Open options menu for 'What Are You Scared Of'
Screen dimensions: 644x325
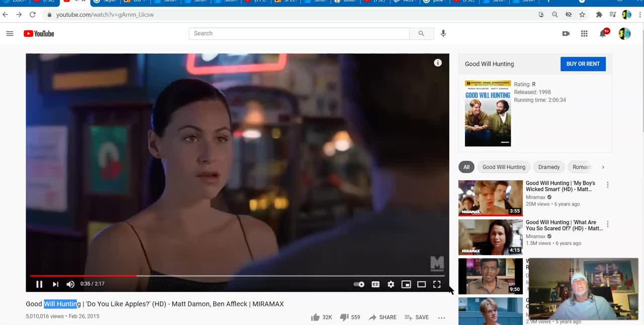(607, 224)
